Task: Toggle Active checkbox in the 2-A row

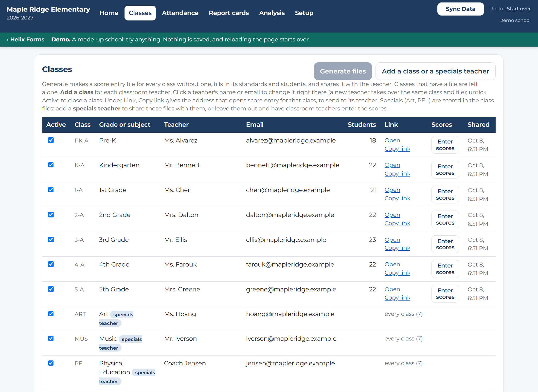Action: click(x=51, y=215)
